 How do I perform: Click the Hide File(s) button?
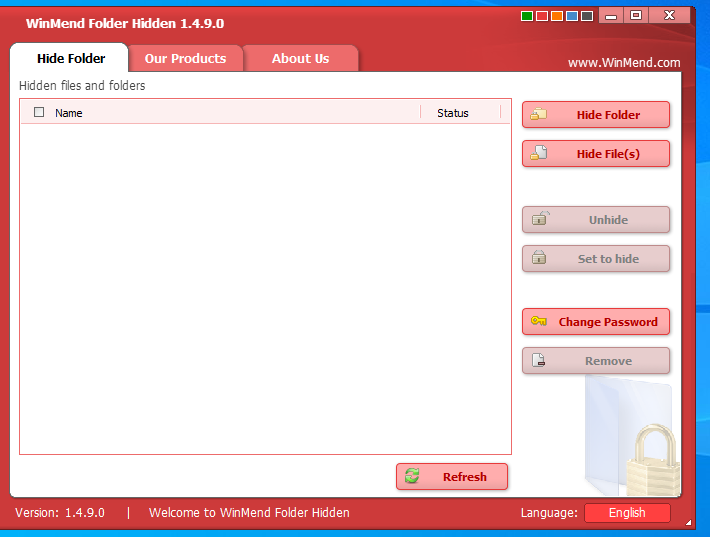[595, 153]
